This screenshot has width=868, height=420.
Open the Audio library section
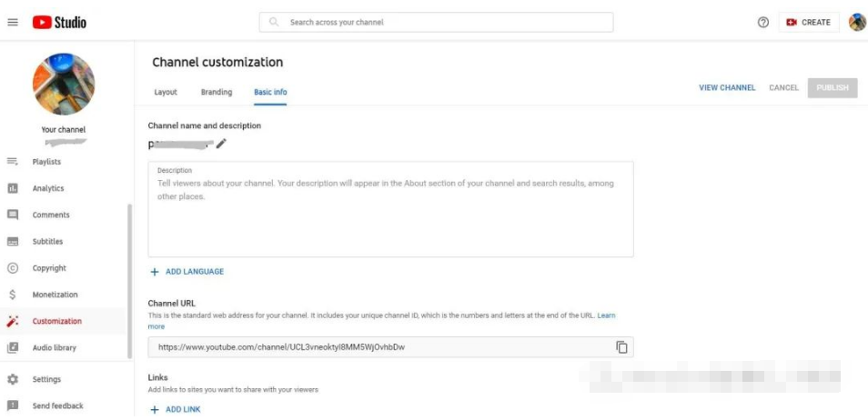click(55, 347)
